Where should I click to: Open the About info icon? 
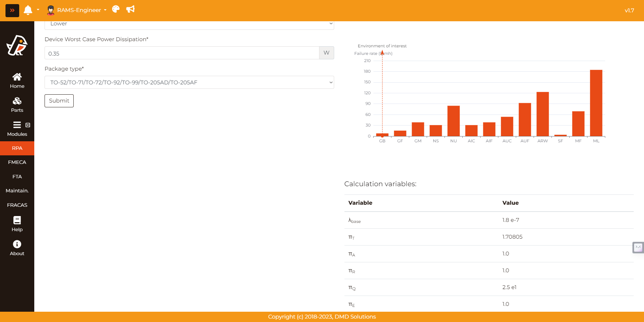(17, 248)
